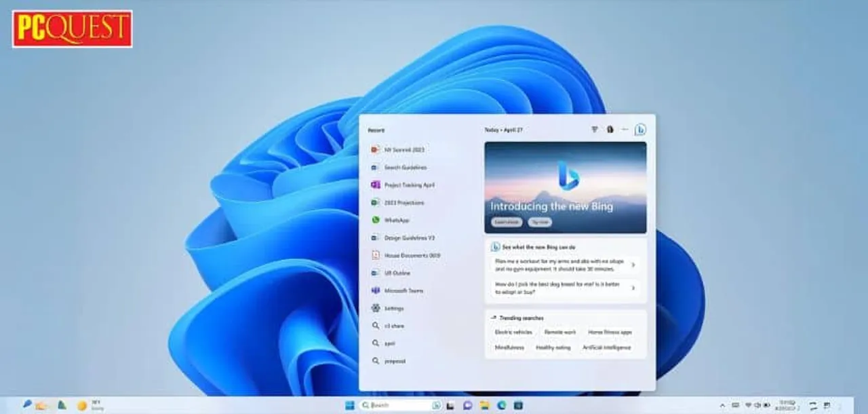Launch Microsoft Edge from the taskbar
This screenshot has height=414, width=868.
point(502,405)
